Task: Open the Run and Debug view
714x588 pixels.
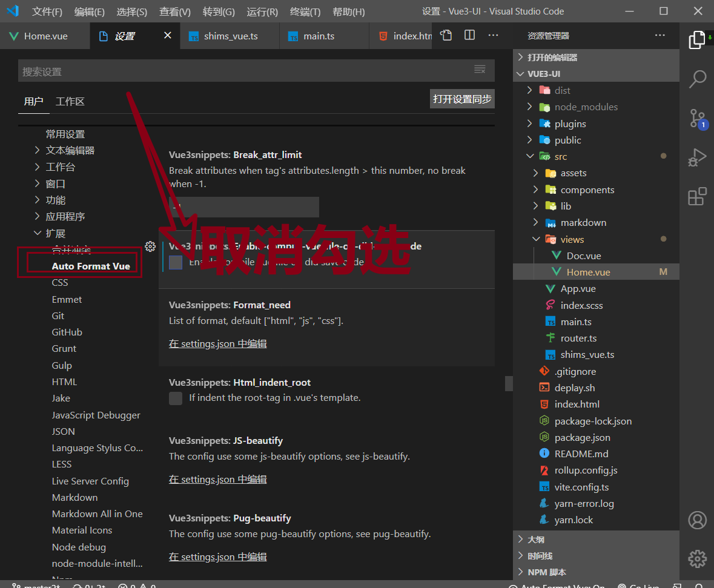Action: click(x=696, y=157)
